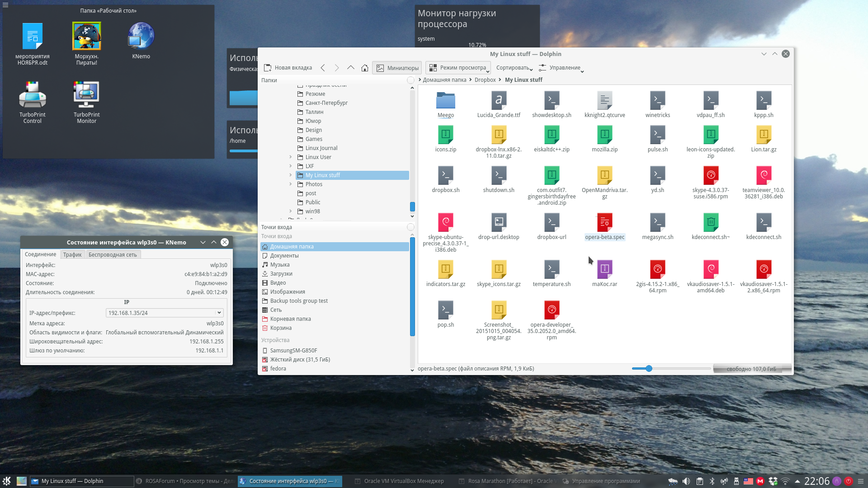Viewport: 868px width, 488px height.
Task: Toggle the Папки panel lock circle
Action: pos(410,80)
